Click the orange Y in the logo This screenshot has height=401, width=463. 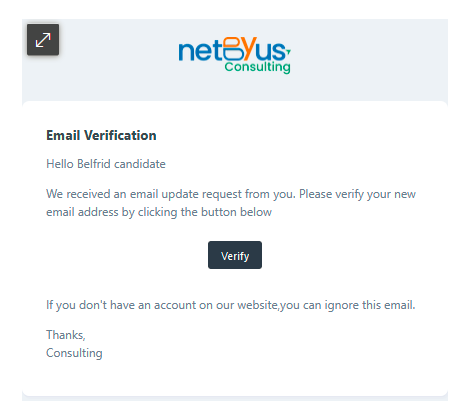point(249,47)
